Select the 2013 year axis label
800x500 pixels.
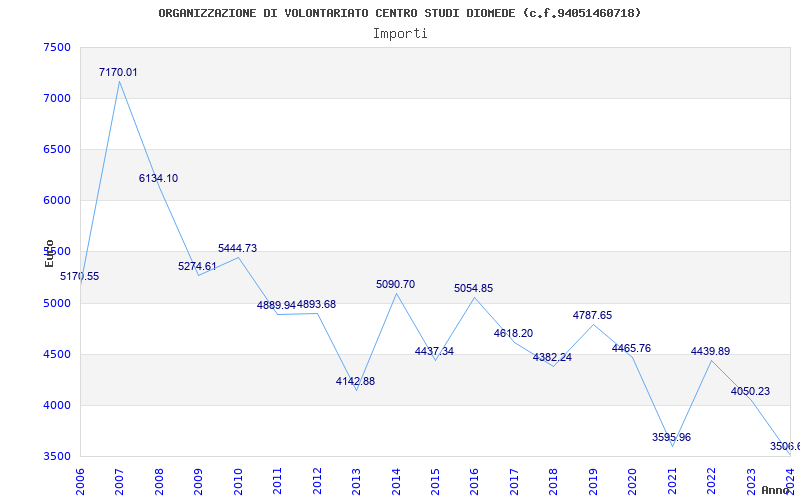tap(357, 478)
